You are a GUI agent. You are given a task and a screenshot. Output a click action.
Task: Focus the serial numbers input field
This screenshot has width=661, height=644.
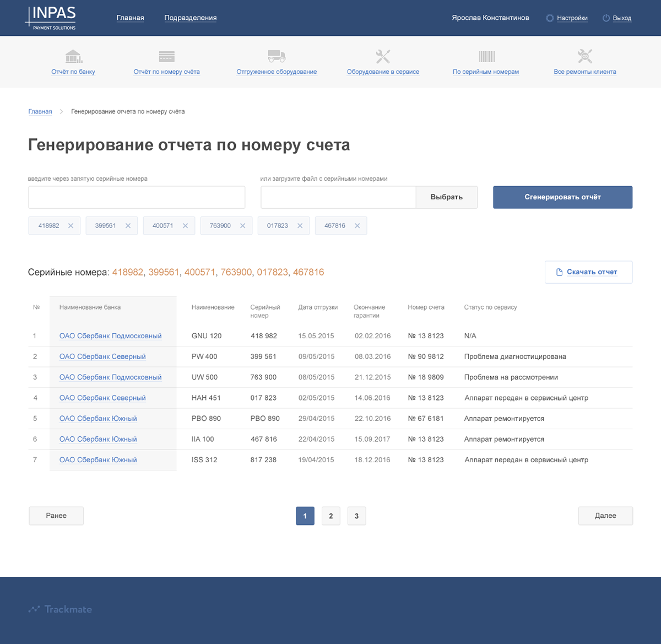point(137,197)
